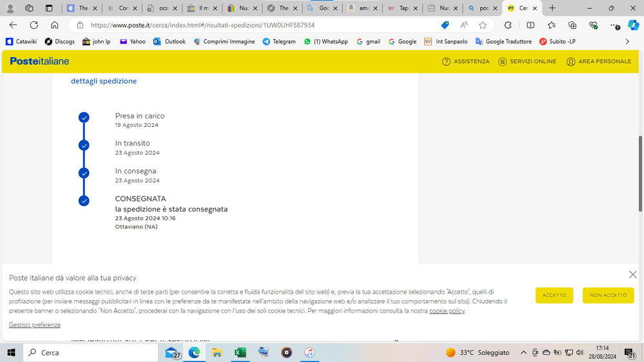This screenshot has width=644, height=362.
Task: View site info lock icon
Action: coord(80,25)
